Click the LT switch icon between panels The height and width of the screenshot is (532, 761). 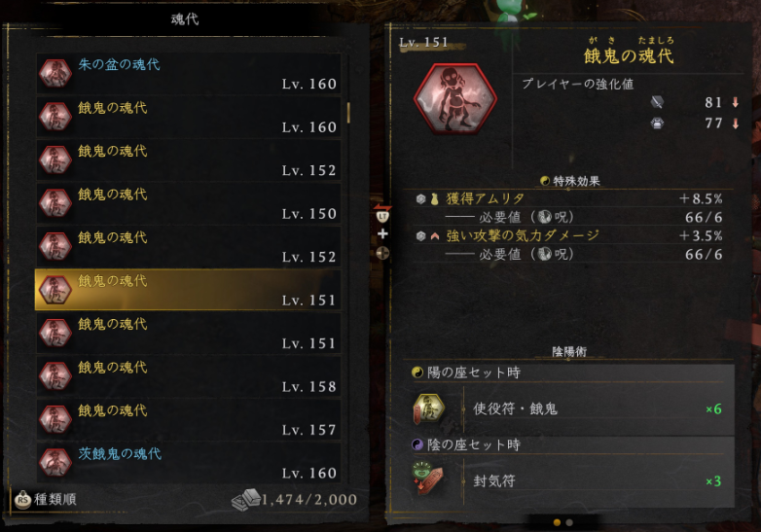point(382,214)
